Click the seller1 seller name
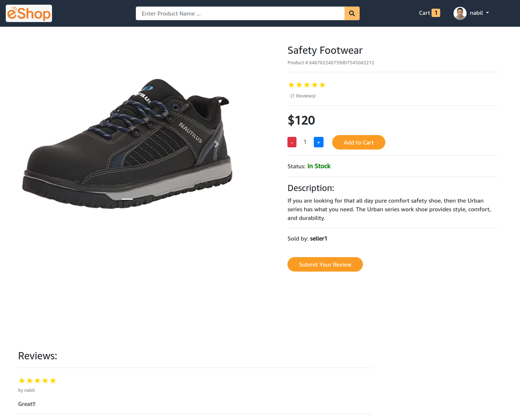The width and height of the screenshot is (520, 420). coord(318,238)
